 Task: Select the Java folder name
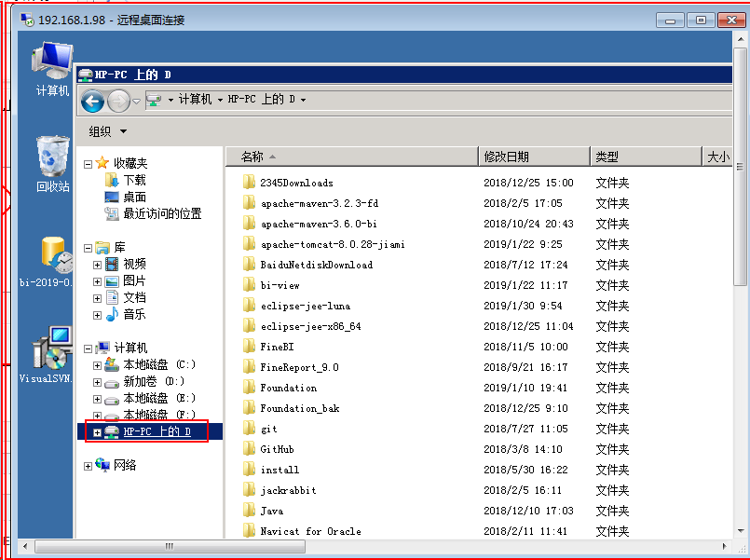coord(272,512)
